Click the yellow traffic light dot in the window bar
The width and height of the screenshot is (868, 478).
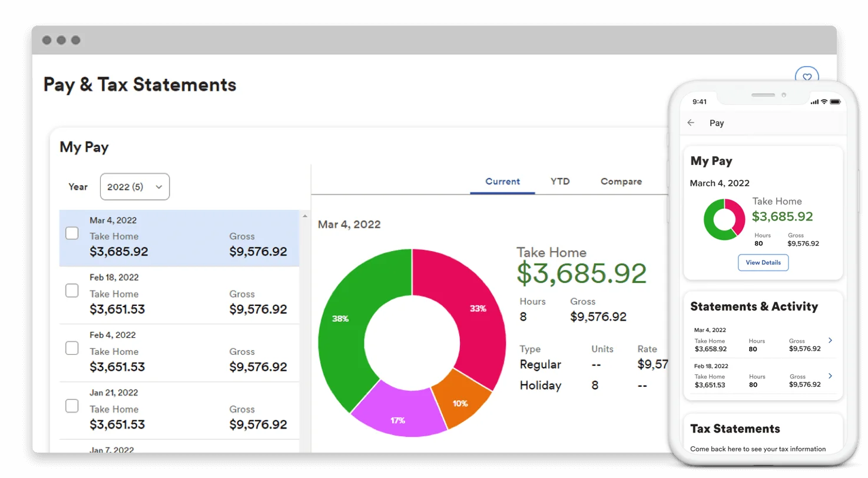pyautogui.click(x=61, y=40)
